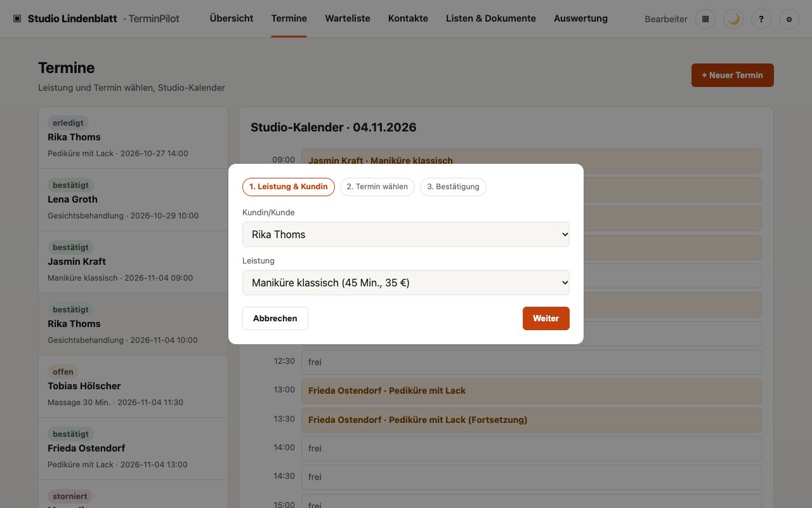Open Rika Thoms' Gesichtsbehandlung appointment on 2026-11-04
The height and width of the screenshot is (508, 812).
pos(133,324)
